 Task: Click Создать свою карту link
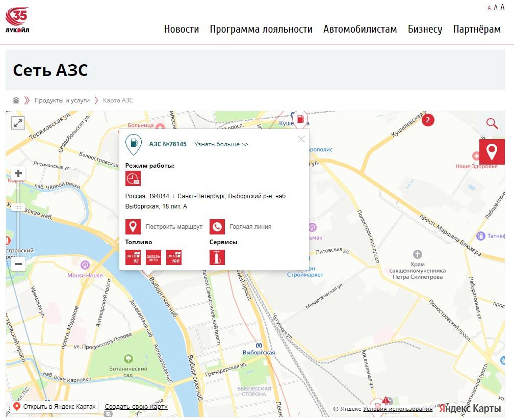click(136, 407)
